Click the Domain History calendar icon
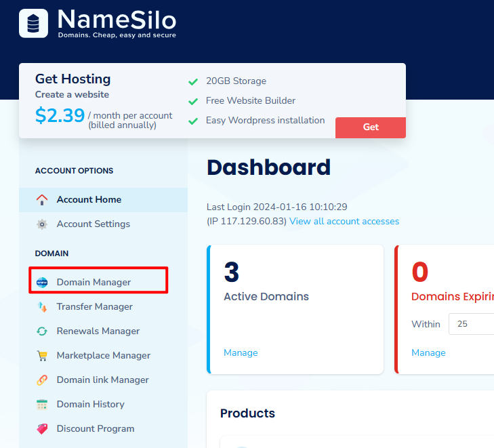This screenshot has width=494, height=448. (42, 405)
